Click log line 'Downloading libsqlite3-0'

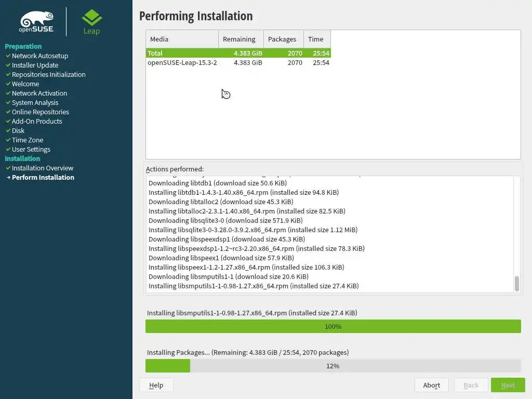225,220
